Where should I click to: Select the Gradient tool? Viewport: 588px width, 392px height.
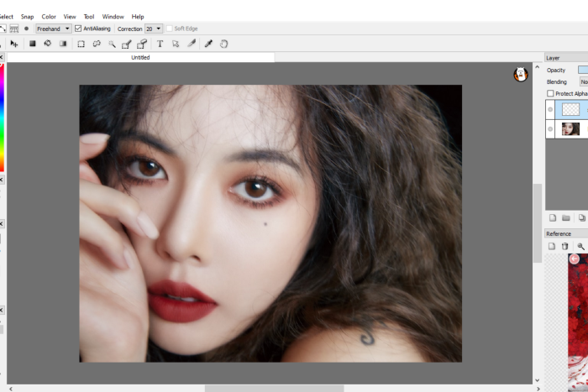tap(63, 44)
